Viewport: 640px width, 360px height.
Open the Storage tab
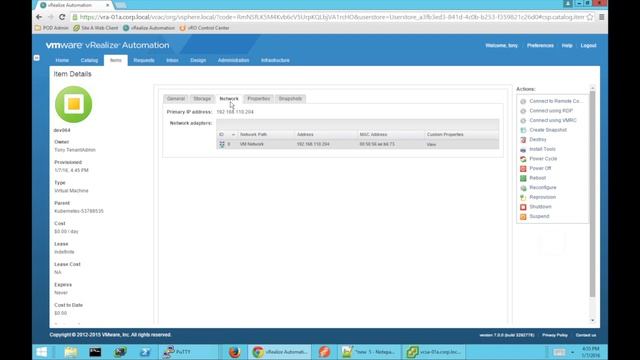pos(202,99)
